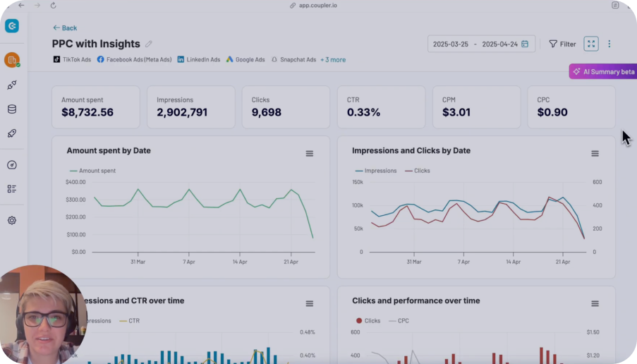Toggle Impressions series in chart legend
The image size is (637, 364).
(x=376, y=171)
